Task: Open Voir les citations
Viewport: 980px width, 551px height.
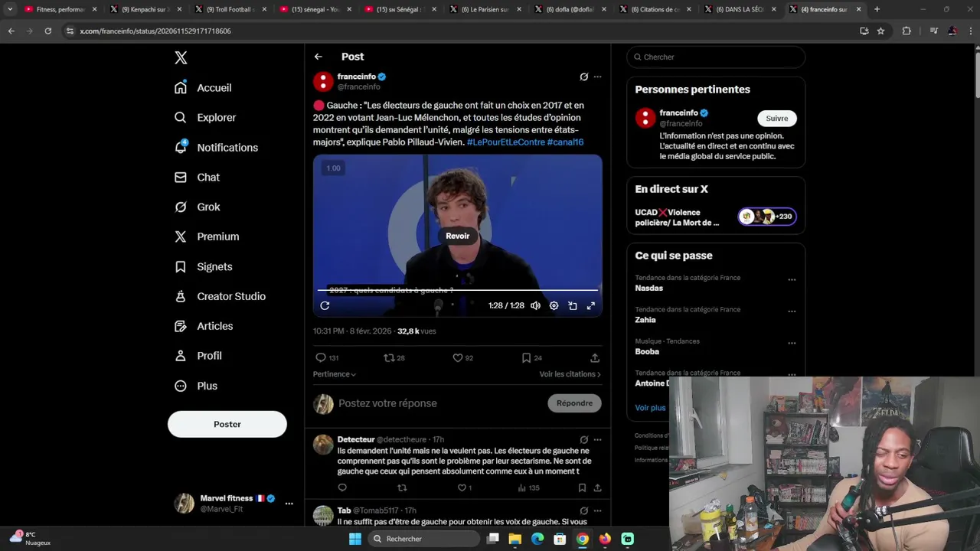Action: pos(570,374)
